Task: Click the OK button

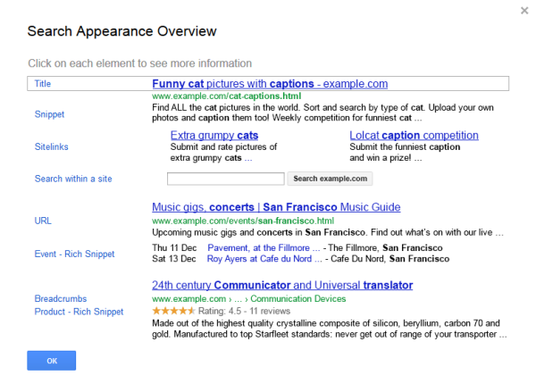Action: click(52, 361)
